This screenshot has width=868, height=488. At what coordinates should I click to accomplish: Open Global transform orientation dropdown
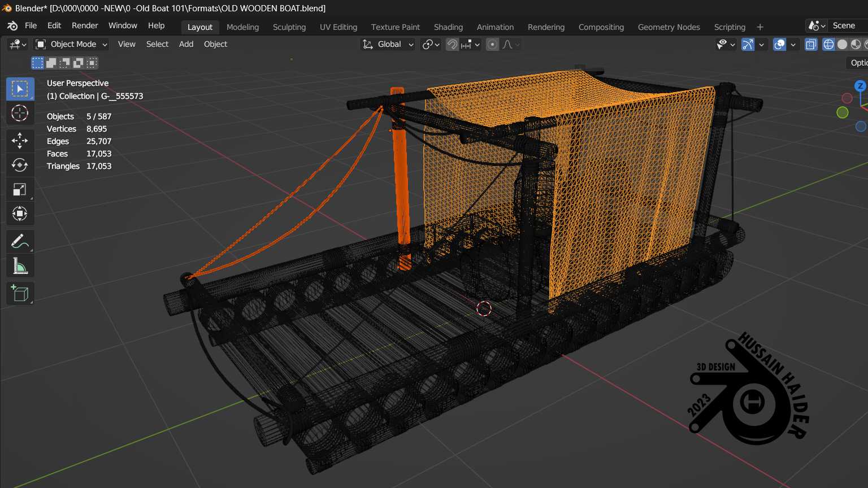(388, 44)
